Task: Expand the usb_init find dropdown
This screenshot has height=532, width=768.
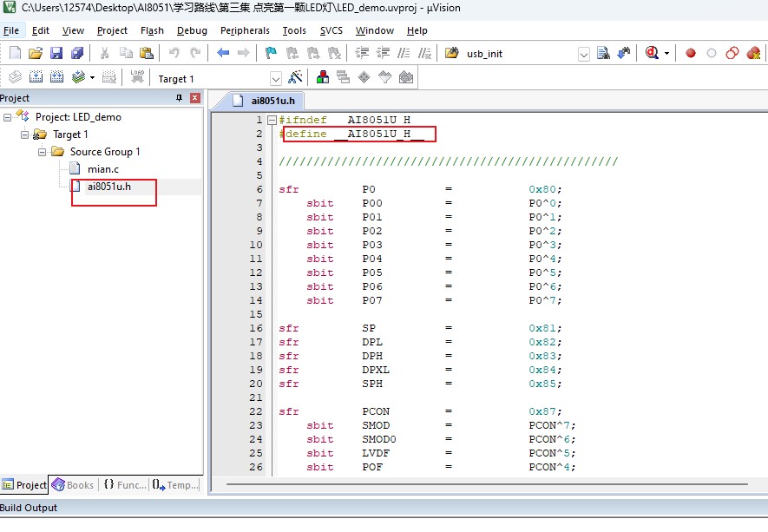Action: [x=584, y=54]
